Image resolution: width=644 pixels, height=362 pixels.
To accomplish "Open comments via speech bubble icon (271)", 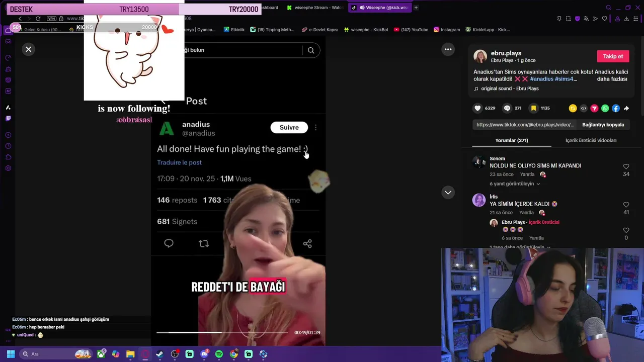I will coord(507,108).
